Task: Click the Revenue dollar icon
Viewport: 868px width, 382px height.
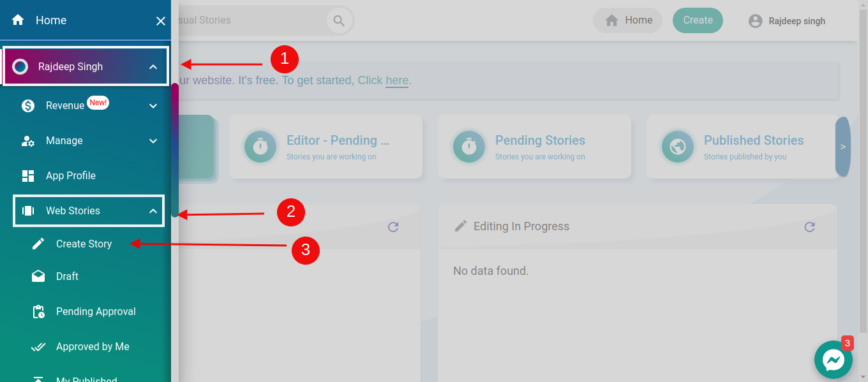Action: [x=27, y=105]
